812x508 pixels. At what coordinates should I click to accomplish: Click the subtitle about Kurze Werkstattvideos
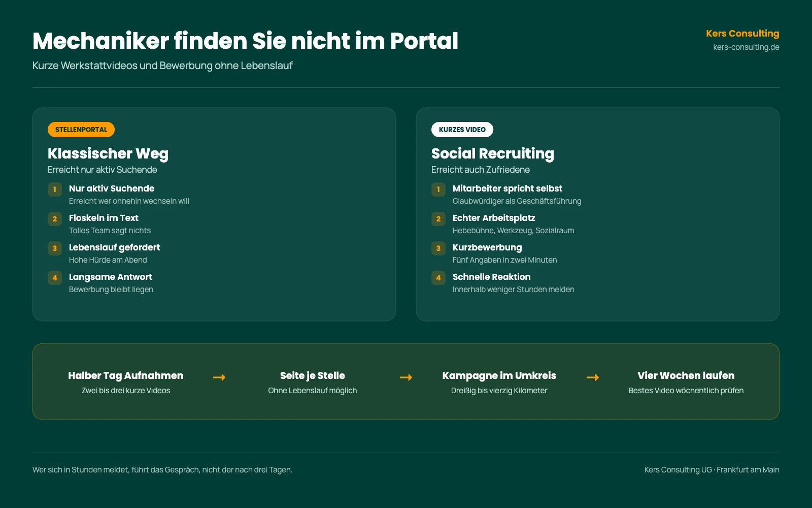[162, 66]
